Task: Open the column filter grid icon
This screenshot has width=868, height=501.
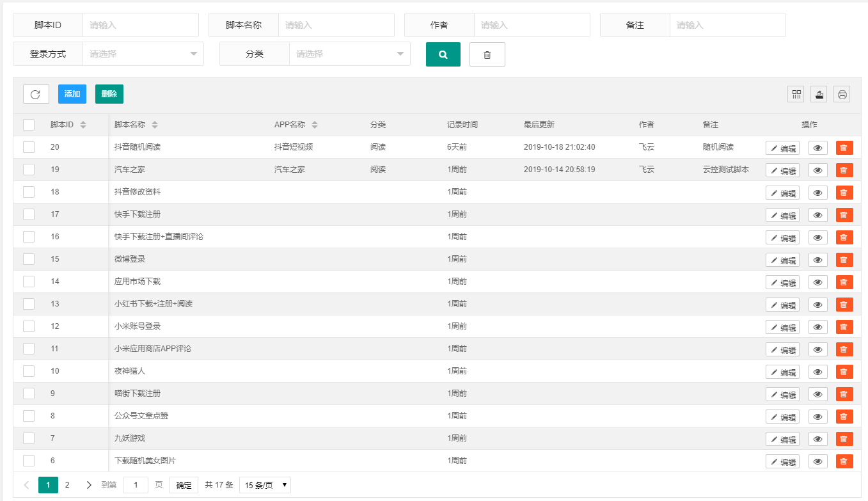Action: point(796,94)
